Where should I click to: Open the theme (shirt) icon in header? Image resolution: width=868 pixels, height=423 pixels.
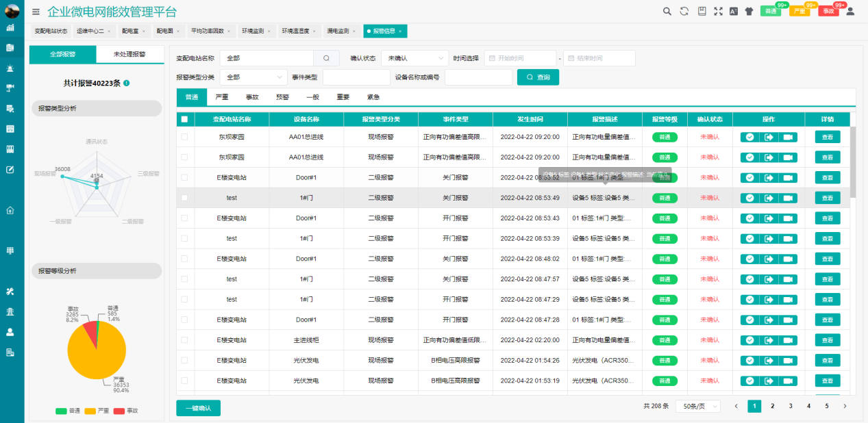click(749, 11)
